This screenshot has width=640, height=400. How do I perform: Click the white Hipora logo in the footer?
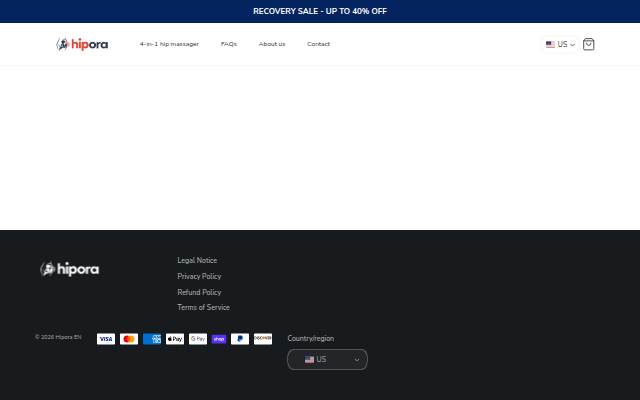70,269
